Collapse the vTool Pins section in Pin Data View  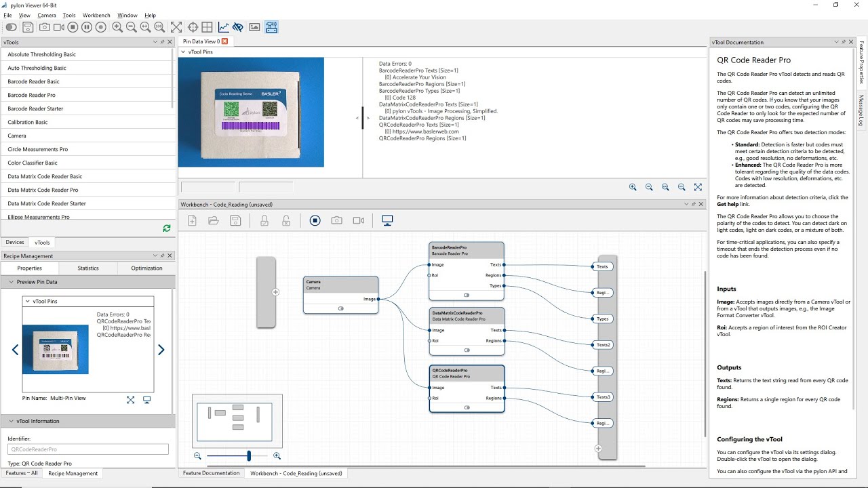pos(183,52)
